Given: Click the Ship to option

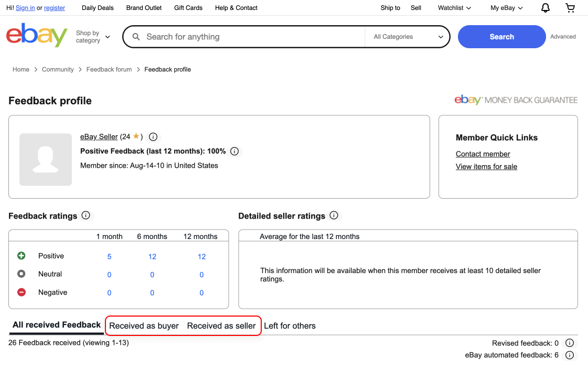Looking at the screenshot, I should pyautogui.click(x=390, y=8).
